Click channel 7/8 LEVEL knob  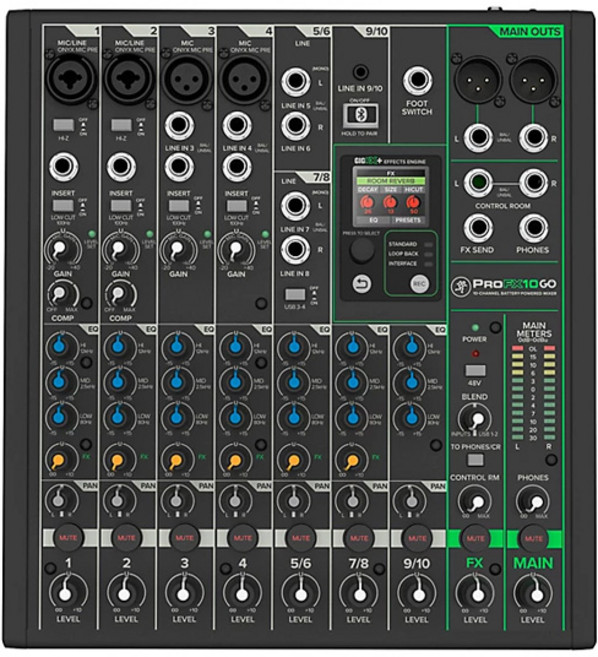[359, 593]
